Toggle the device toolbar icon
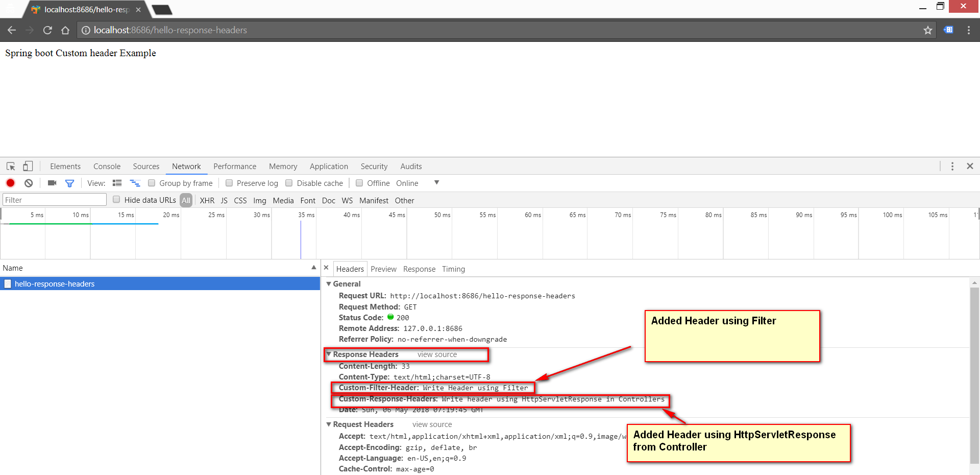 (28, 166)
